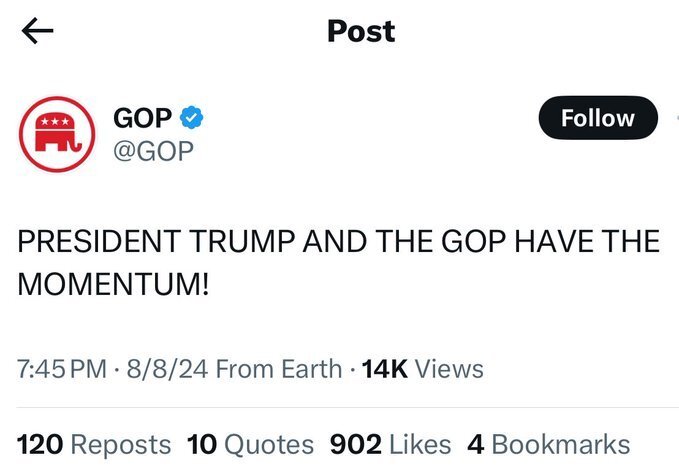The height and width of the screenshot is (474, 679).
Task: Tap the blue verified checkmark badge
Action: (x=191, y=117)
